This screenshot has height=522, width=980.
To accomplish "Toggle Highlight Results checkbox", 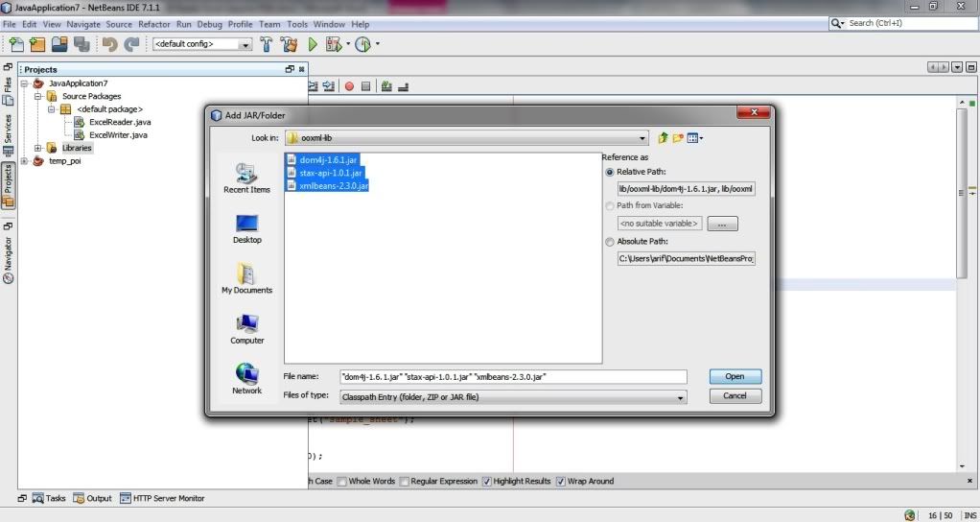I will 487,482.
